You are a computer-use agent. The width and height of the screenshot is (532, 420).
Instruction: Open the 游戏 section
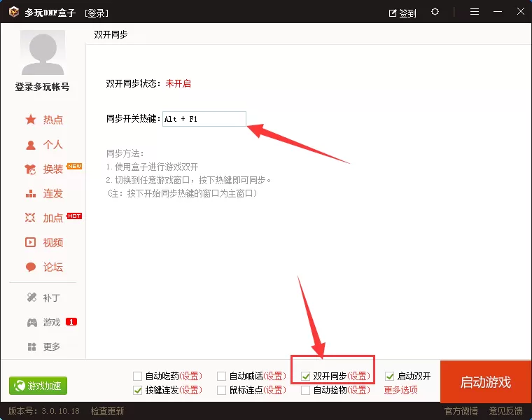(x=52, y=322)
